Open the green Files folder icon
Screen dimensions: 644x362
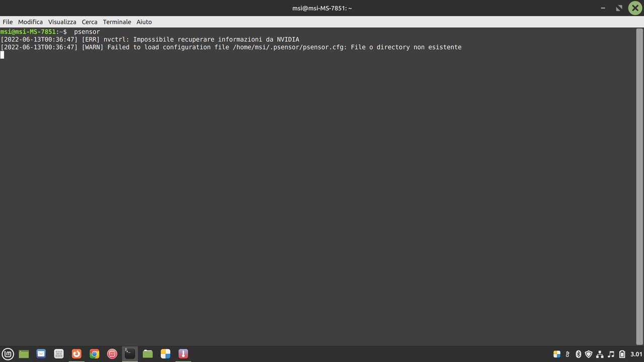[147, 354]
